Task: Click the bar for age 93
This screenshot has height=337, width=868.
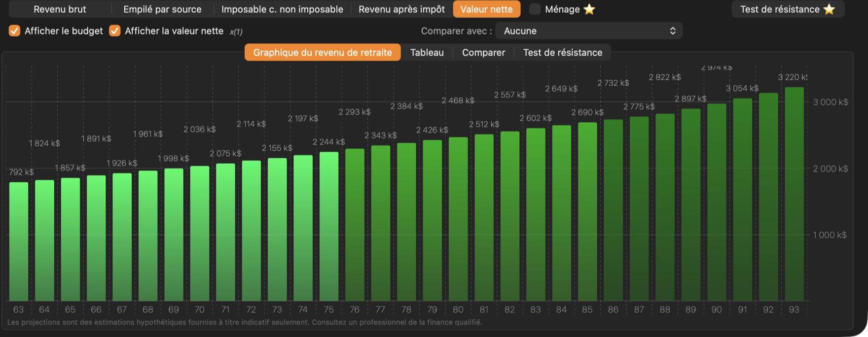Action: click(794, 194)
